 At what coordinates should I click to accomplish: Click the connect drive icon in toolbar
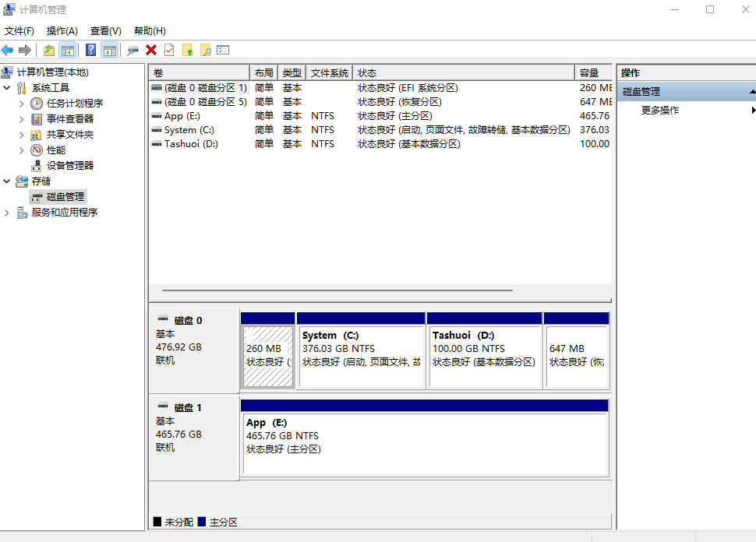coord(132,50)
